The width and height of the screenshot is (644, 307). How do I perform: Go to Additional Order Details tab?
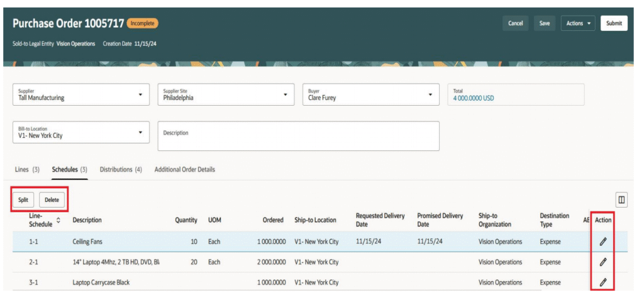(x=184, y=169)
